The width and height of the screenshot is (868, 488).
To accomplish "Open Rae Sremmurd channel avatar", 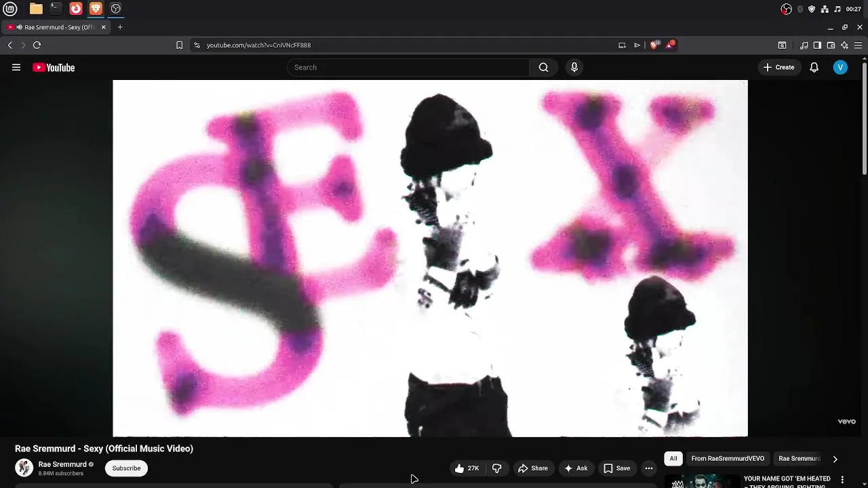I will pyautogui.click(x=24, y=468).
